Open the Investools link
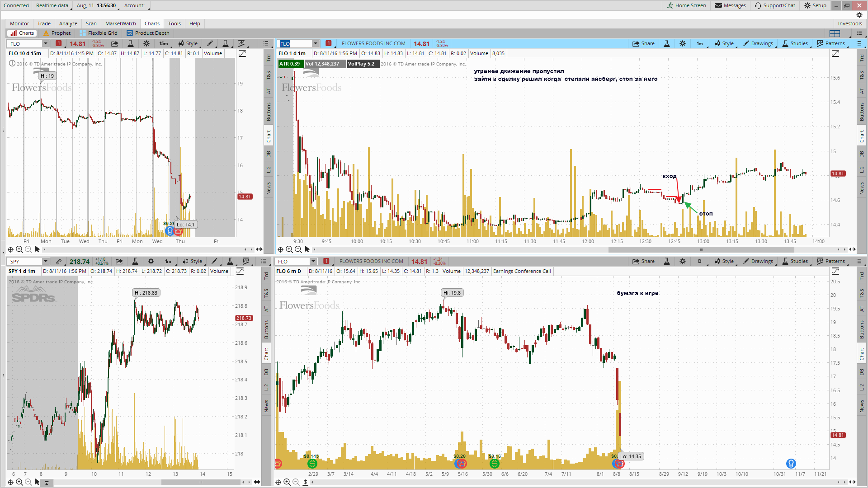This screenshot has width=868, height=488. [850, 23]
